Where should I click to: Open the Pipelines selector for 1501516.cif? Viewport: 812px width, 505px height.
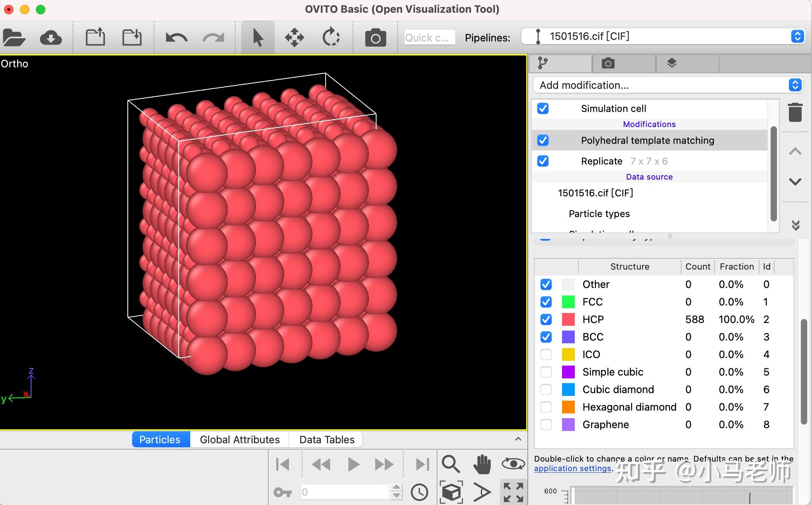(663, 37)
